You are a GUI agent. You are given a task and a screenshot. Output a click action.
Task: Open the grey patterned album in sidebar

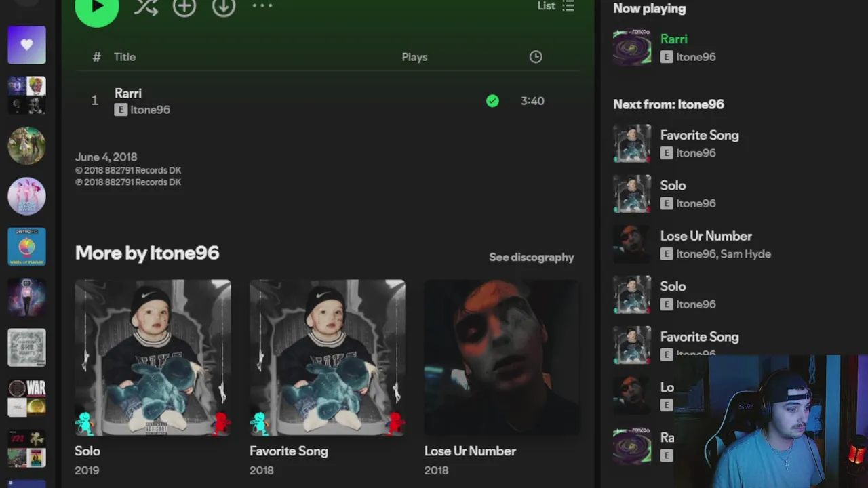26,347
